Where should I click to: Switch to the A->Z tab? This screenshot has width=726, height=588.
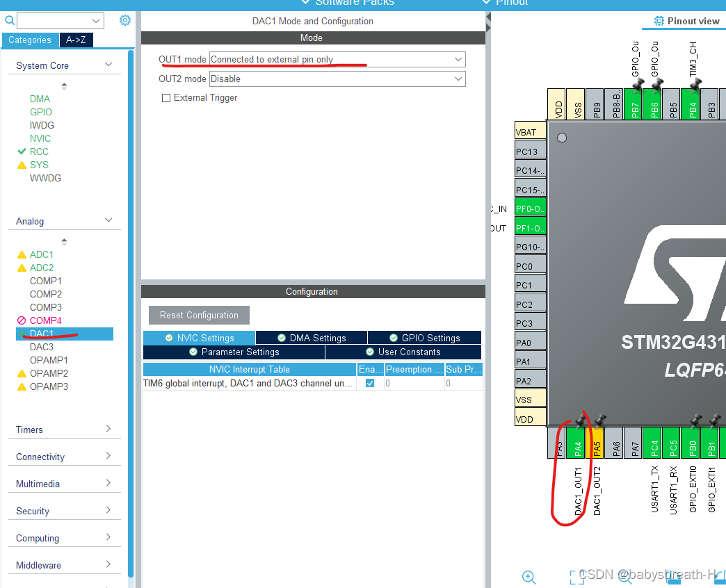pos(76,40)
